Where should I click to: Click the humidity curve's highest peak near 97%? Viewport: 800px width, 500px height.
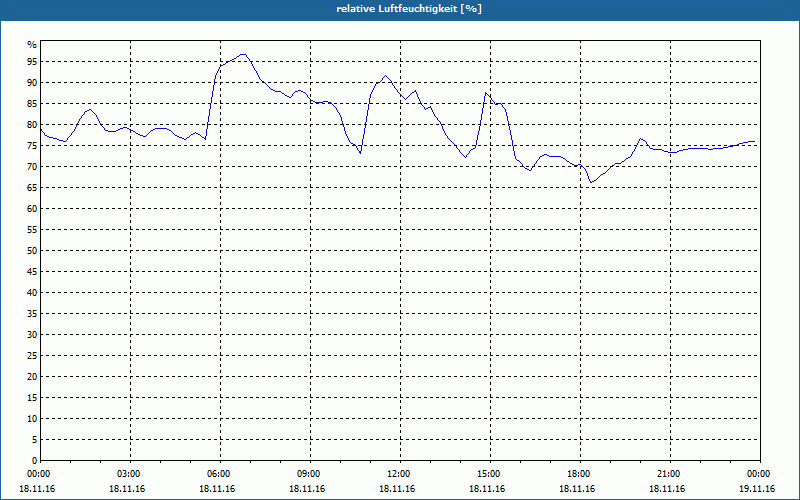(243, 54)
